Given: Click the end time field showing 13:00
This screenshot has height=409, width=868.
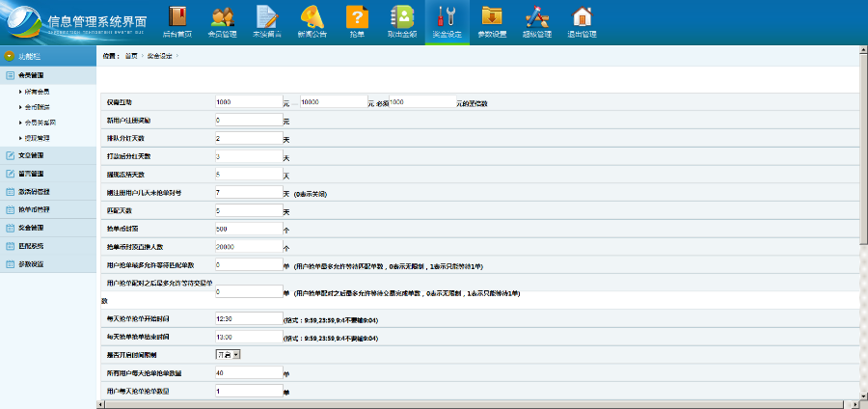Looking at the screenshot, I should pyautogui.click(x=249, y=337).
